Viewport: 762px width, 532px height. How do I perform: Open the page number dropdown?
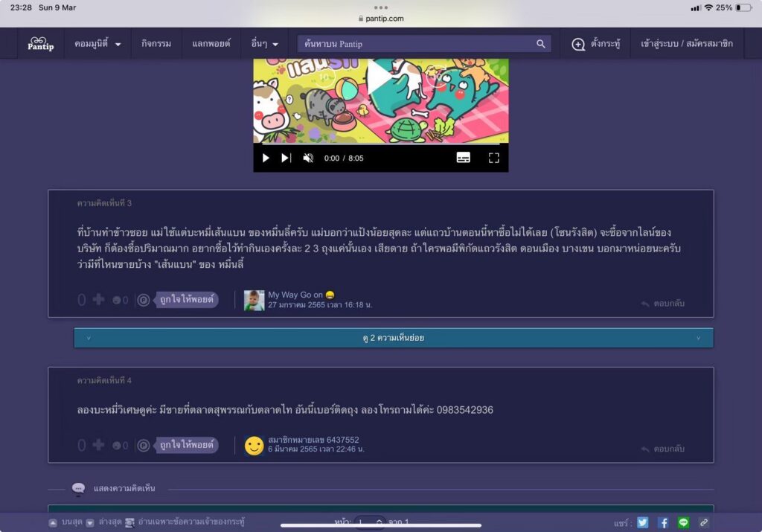[x=370, y=522]
